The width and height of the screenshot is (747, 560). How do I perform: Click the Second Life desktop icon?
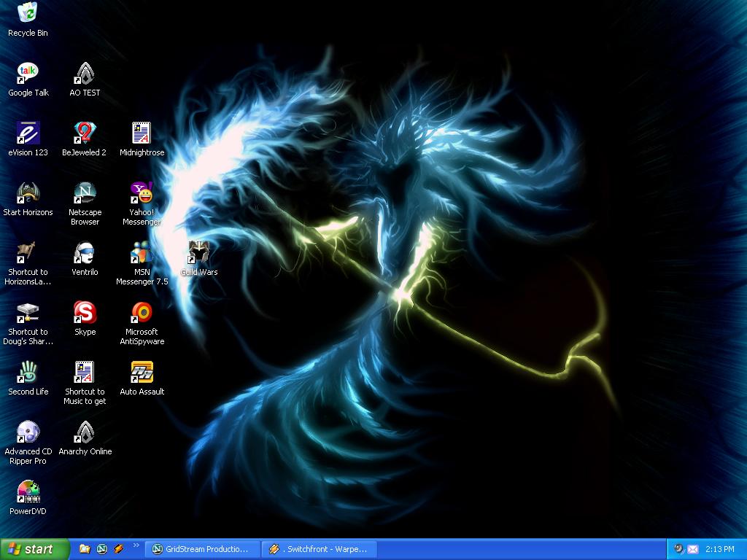pyautogui.click(x=28, y=372)
